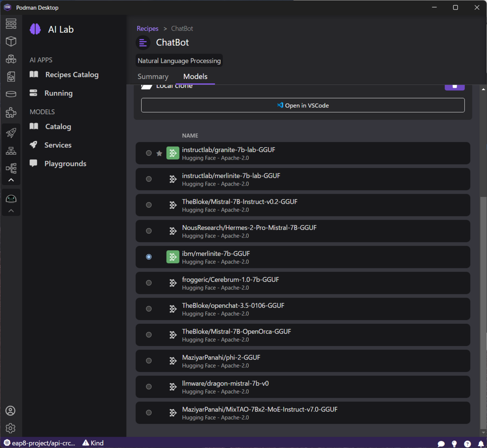
Task: Click green model icon for granite-7b-lab-GGUF
Action: pyautogui.click(x=173, y=153)
